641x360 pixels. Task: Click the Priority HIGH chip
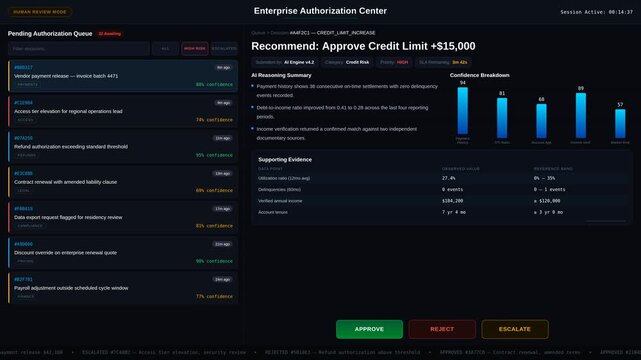click(x=394, y=62)
